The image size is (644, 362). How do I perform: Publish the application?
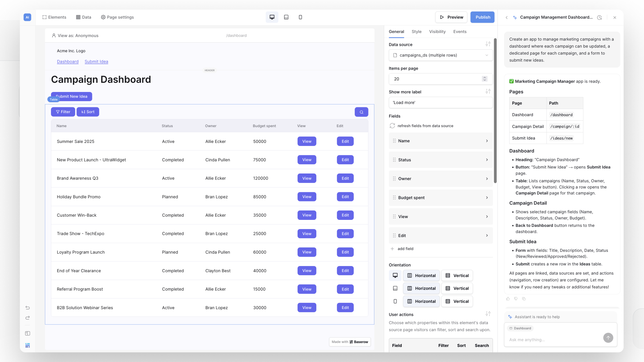coord(482,17)
